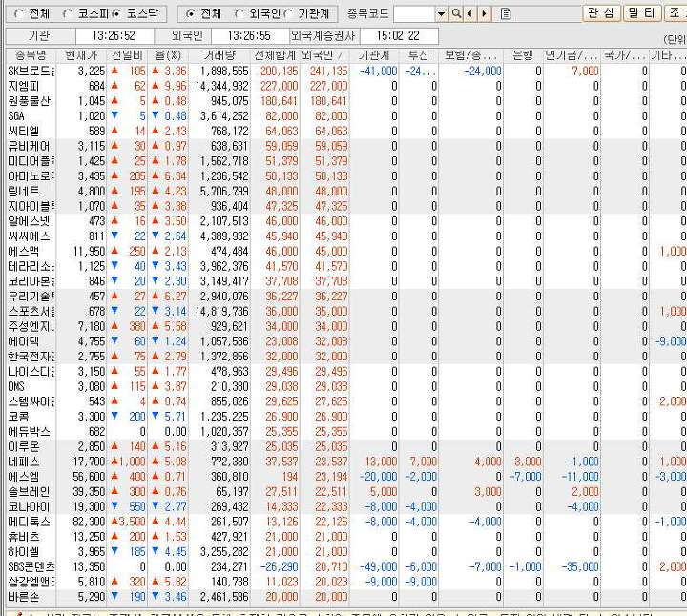Open the 관심 button
687x616 pixels.
601,12
